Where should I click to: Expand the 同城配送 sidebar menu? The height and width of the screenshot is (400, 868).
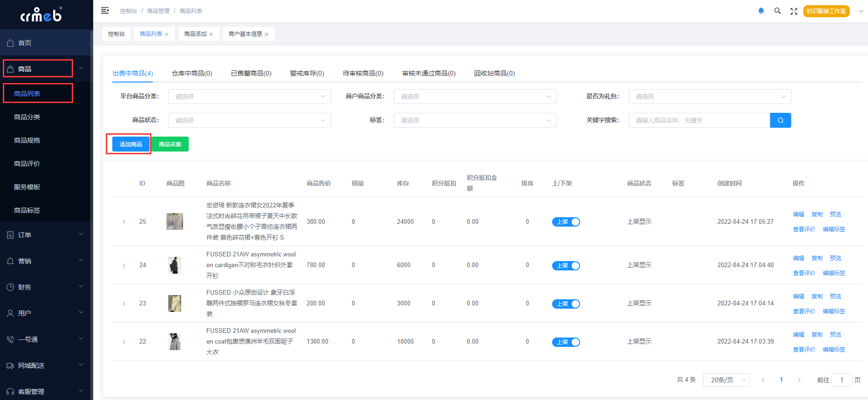pos(45,366)
